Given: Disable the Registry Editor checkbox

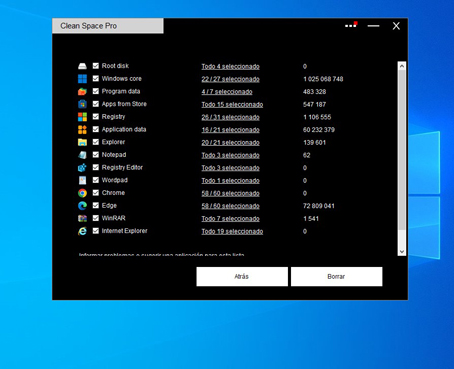Looking at the screenshot, I should (96, 167).
